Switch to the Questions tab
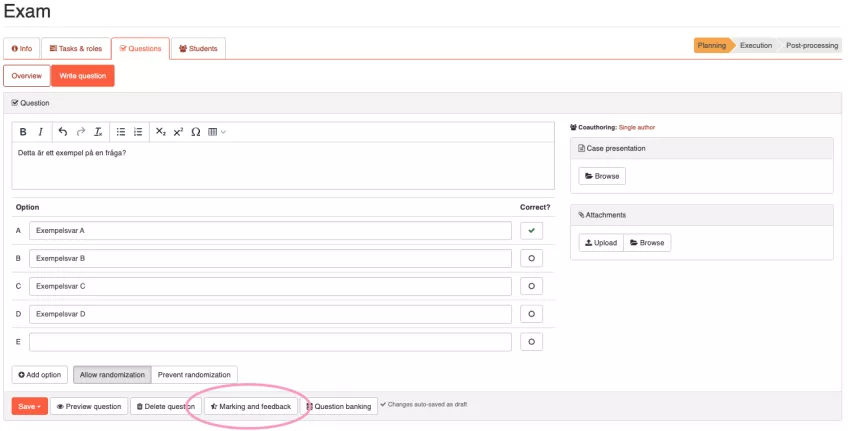 pyautogui.click(x=141, y=49)
